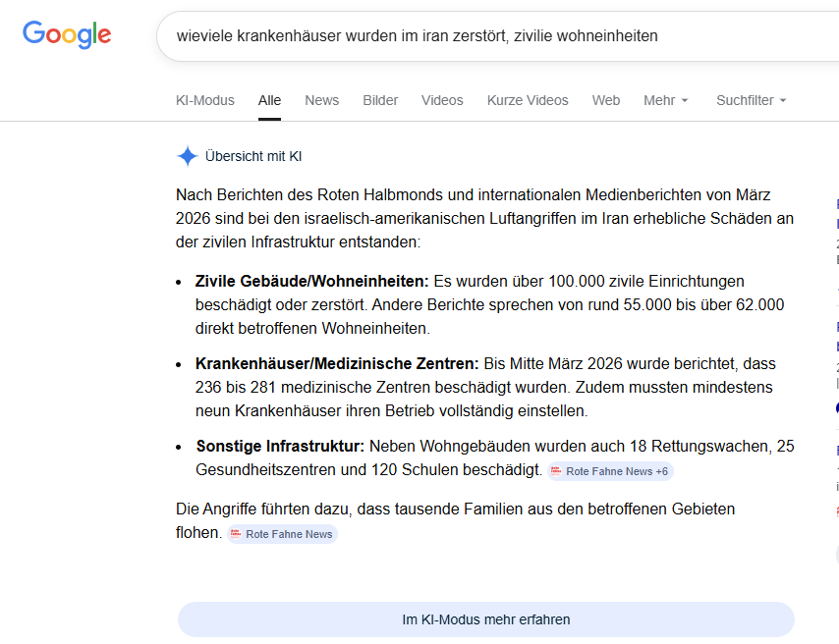Click the AI overview intro paragraph text
Viewport: 839px width, 644px height.
(483, 218)
